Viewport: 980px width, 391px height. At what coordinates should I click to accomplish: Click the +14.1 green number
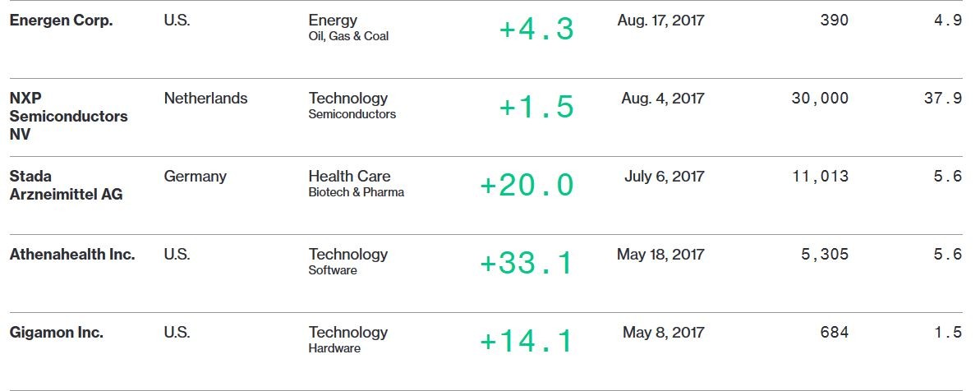pos(527,342)
